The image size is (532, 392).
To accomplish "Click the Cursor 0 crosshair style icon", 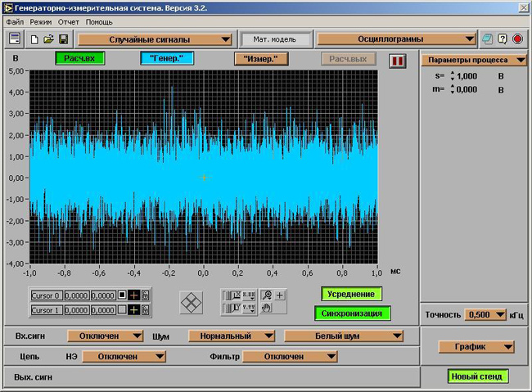I will pyautogui.click(x=134, y=295).
